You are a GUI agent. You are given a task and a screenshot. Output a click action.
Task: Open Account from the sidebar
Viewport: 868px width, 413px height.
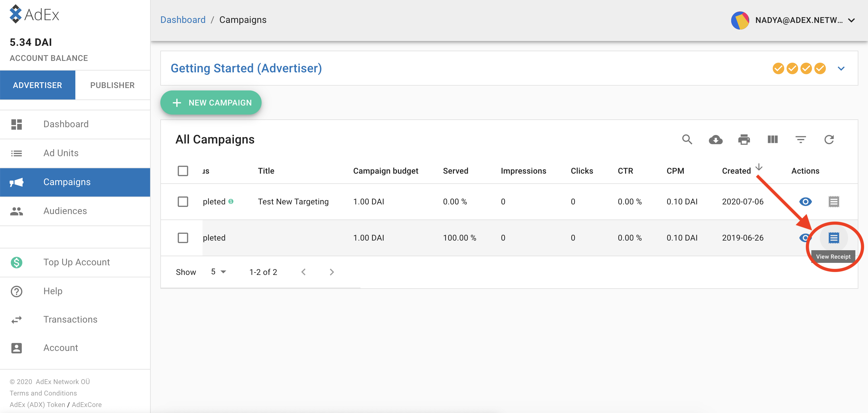(75, 348)
